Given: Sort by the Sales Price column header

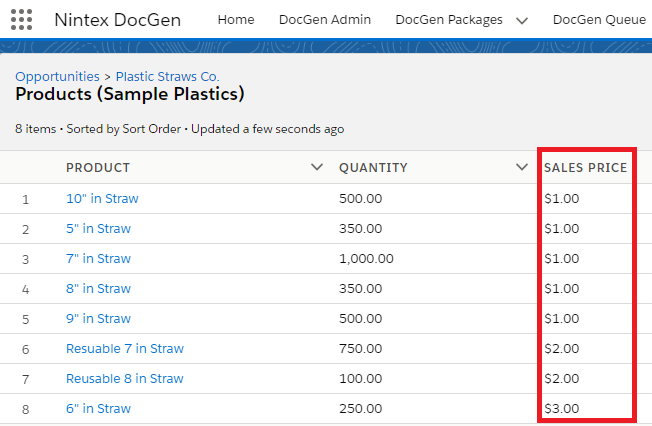Looking at the screenshot, I should point(585,167).
